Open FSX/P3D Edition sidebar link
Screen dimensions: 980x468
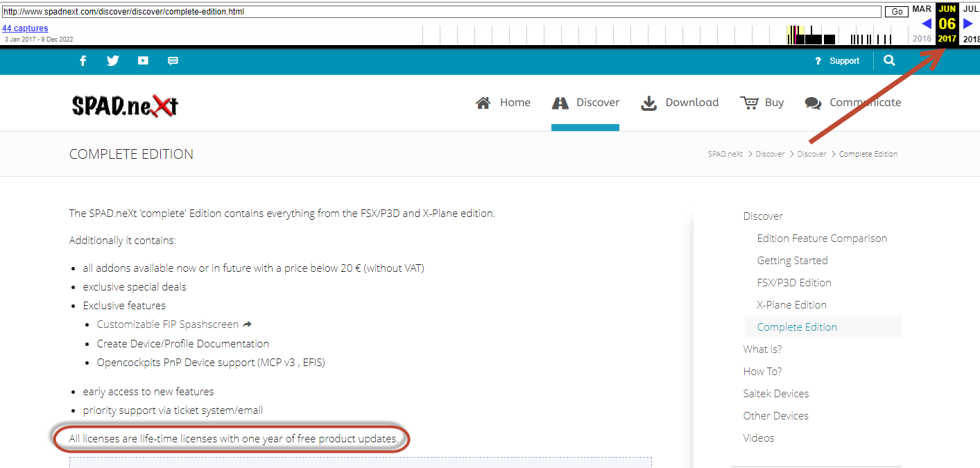(x=794, y=283)
